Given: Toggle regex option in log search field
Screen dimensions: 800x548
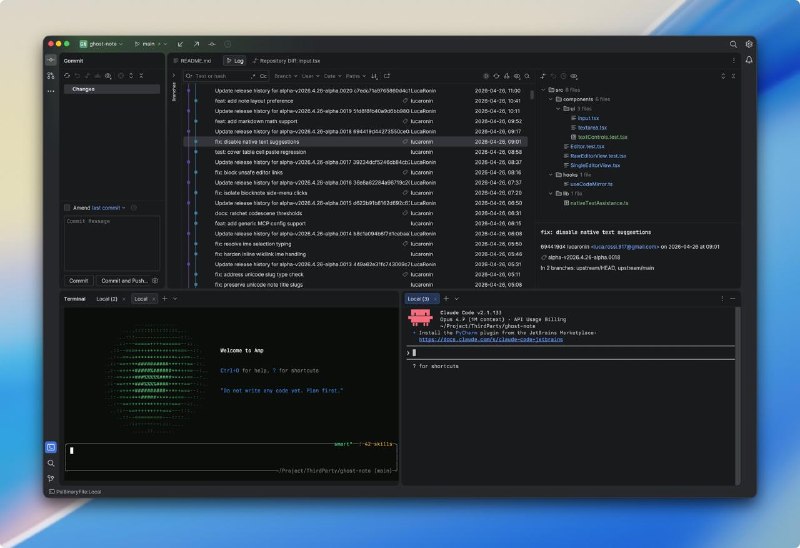Looking at the screenshot, I should 253,76.
